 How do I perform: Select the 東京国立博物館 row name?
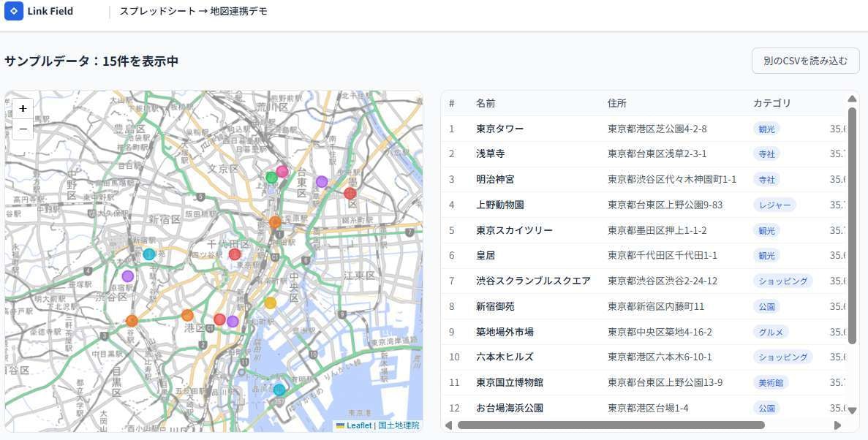click(509, 382)
